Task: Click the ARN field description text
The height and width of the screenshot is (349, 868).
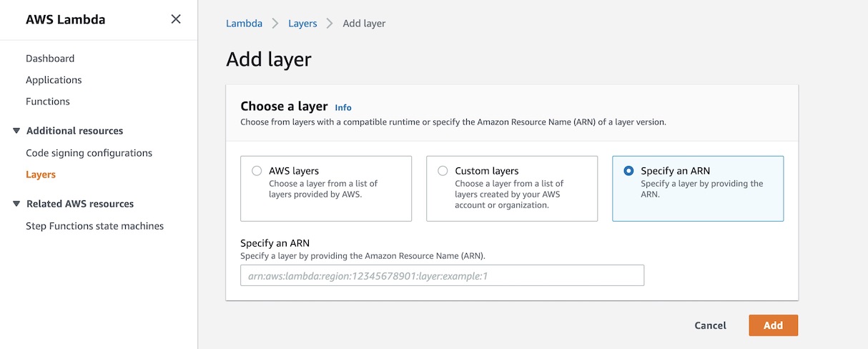Action: 363,255
